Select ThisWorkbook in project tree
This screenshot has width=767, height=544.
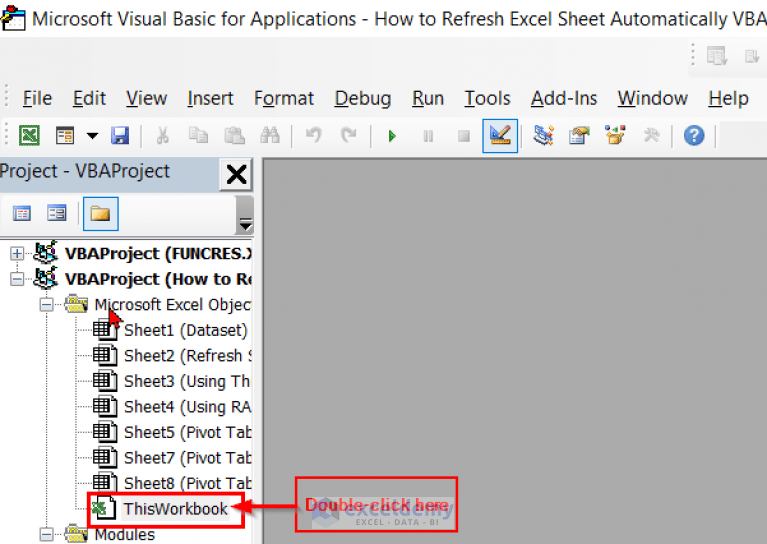pos(175,509)
